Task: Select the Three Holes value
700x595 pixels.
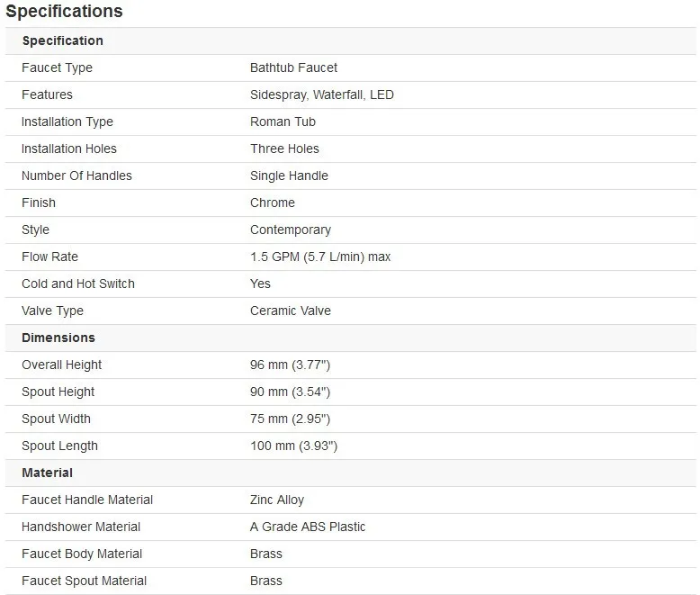Action: pyautogui.click(x=285, y=149)
